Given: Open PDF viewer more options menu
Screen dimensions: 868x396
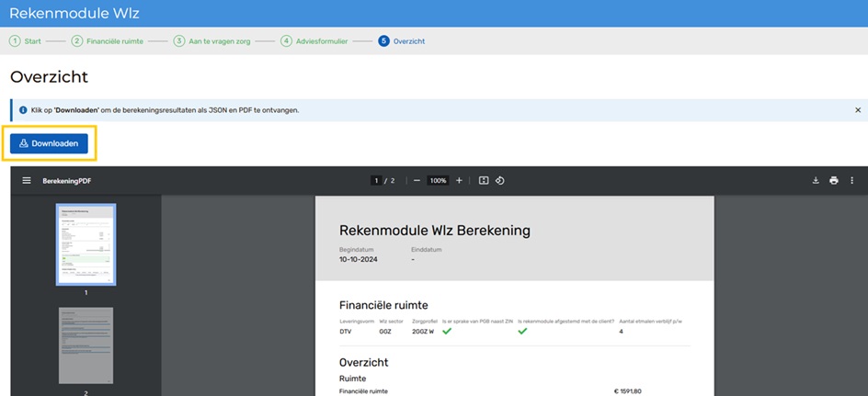Looking at the screenshot, I should (x=852, y=180).
